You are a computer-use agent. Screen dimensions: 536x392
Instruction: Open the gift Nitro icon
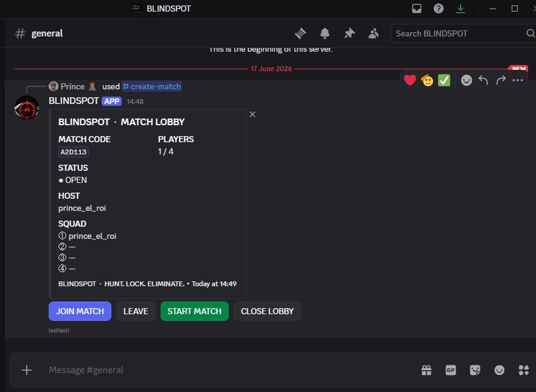tap(426, 370)
